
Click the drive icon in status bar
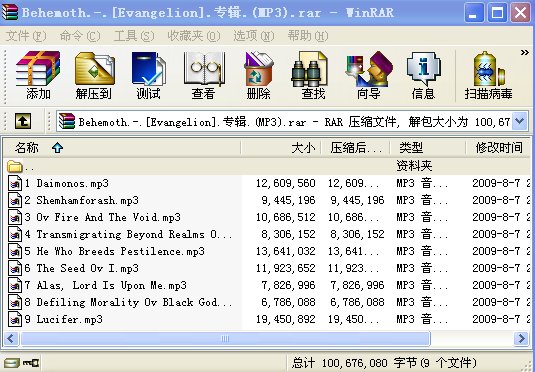pyautogui.click(x=12, y=363)
